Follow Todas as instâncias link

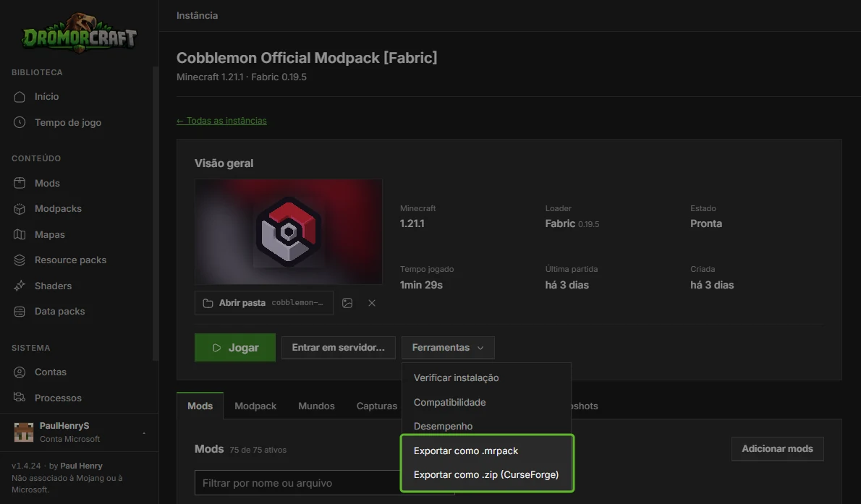coord(221,121)
